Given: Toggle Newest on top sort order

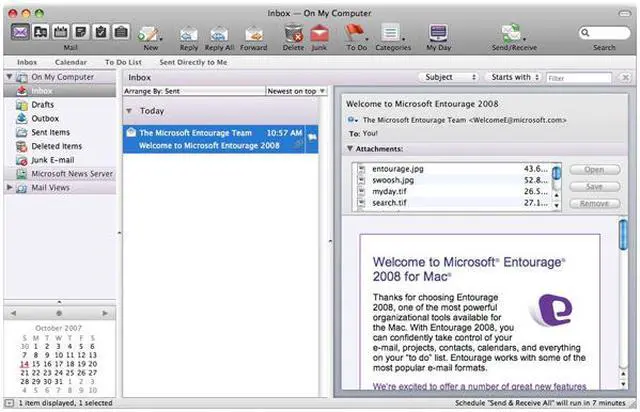Looking at the screenshot, I should pos(296,91).
